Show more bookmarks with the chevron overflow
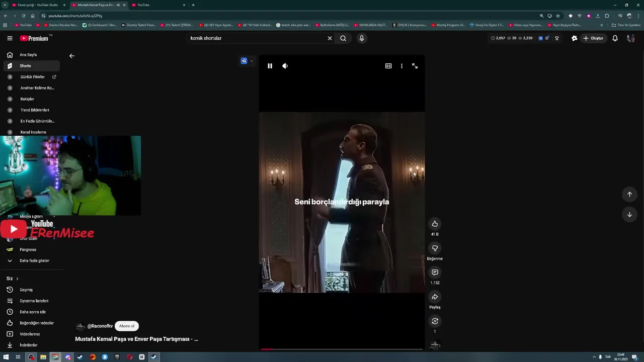Image resolution: width=644 pixels, height=362 pixels. 601,25
